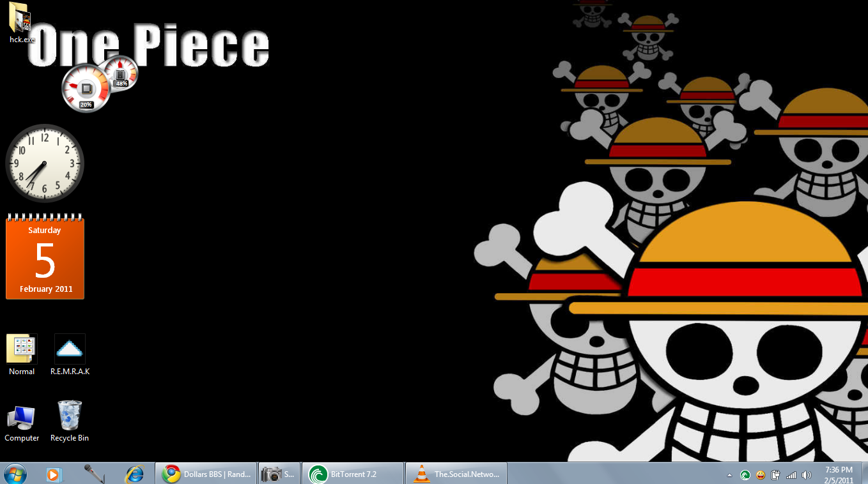Click the RAM meter gadget showing 48%
The width and height of the screenshot is (868, 484).
coord(121,72)
